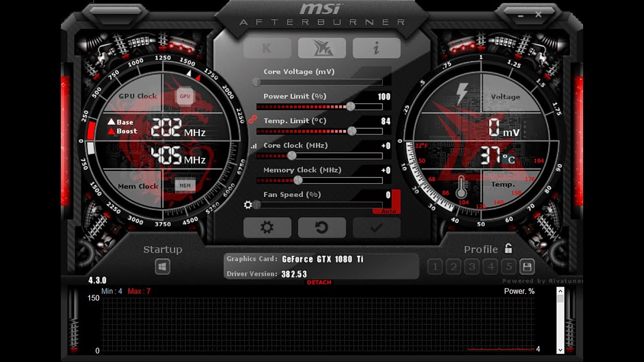Viewport: 644px width, 362px height.
Task: Toggle the profile lock icon
Action: point(509,248)
